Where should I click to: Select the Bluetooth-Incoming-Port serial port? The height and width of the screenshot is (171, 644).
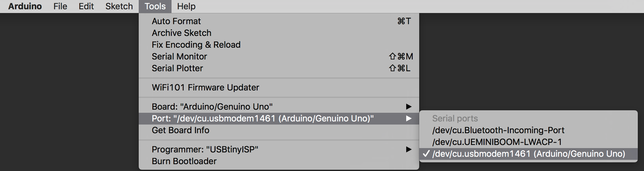(498, 130)
